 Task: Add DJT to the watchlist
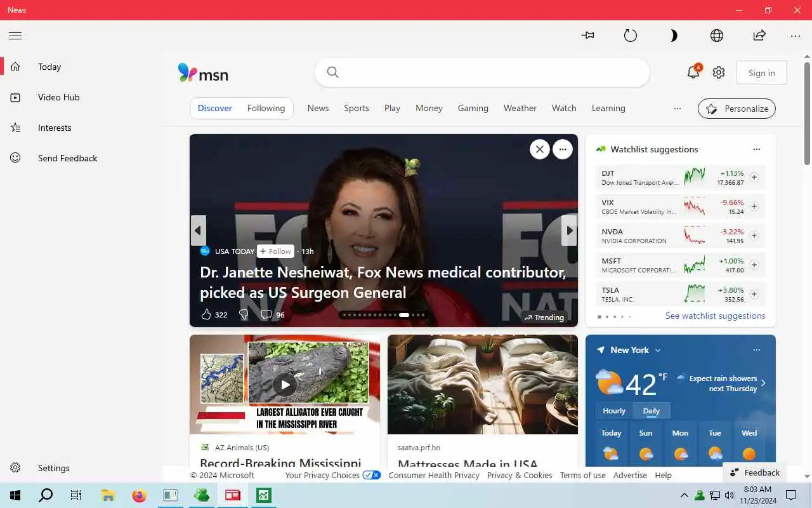pos(754,177)
